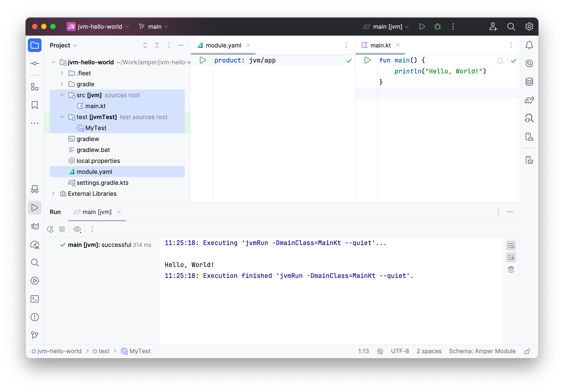Toggle soft-wrap in the run console
Viewport: 564px width, 392px height.
(511, 245)
